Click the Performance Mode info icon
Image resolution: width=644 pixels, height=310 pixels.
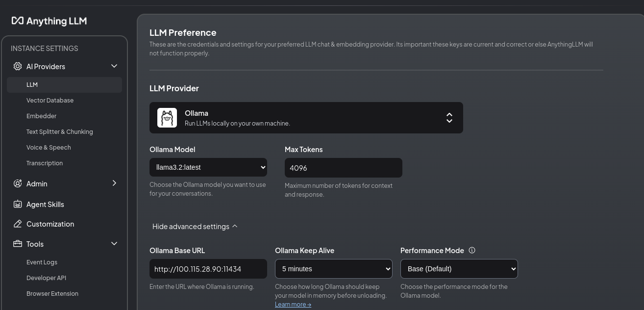(472, 250)
